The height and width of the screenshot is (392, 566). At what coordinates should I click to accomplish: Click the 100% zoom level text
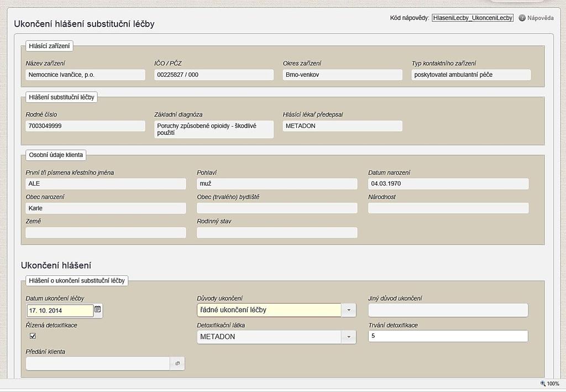tap(553, 384)
